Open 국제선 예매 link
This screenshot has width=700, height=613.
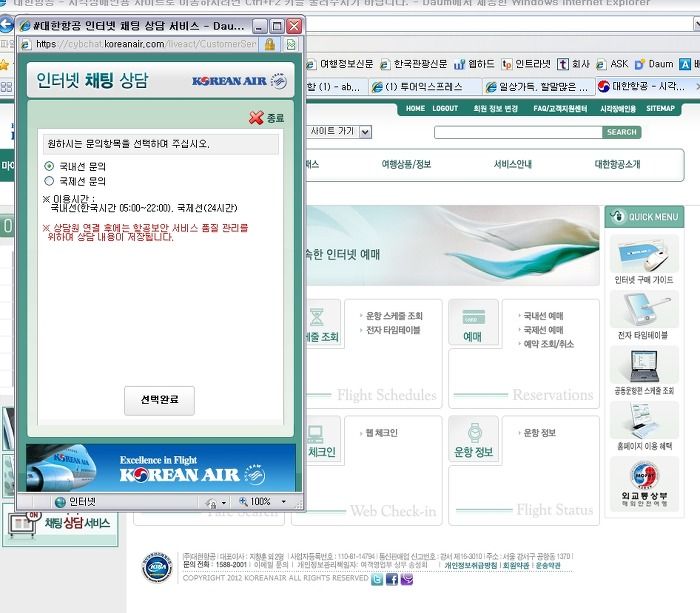pos(543,330)
